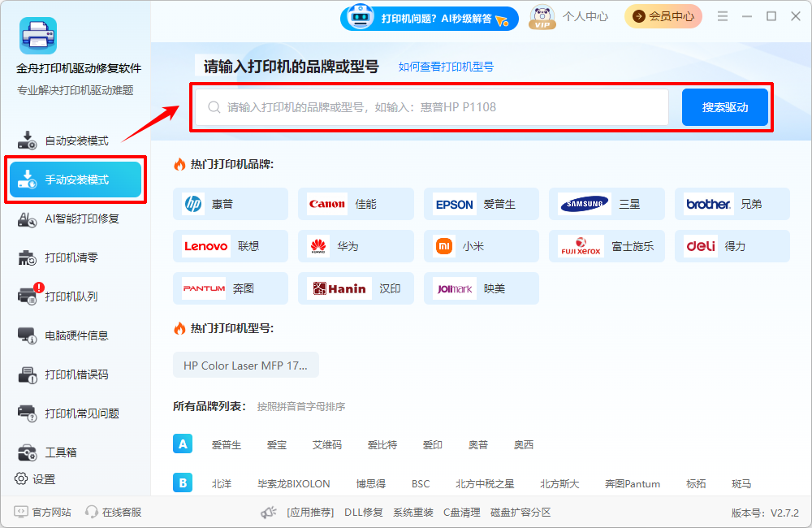Open brand 博思得 in list
The image size is (812, 528).
click(x=371, y=484)
